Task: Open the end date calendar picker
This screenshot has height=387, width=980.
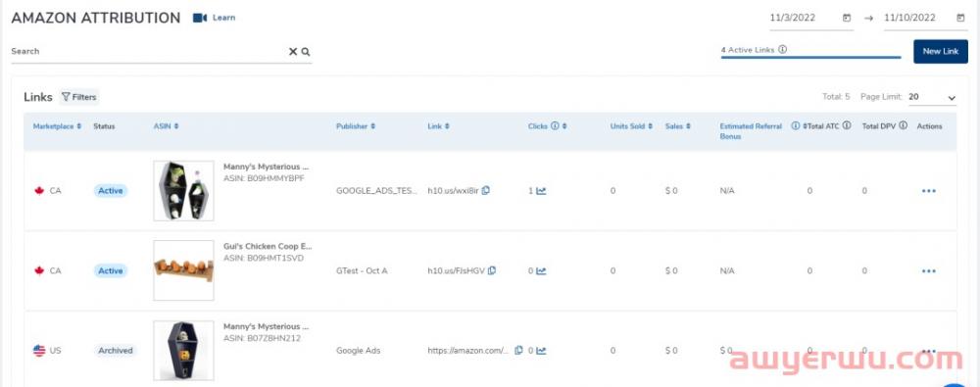Action: click(960, 18)
